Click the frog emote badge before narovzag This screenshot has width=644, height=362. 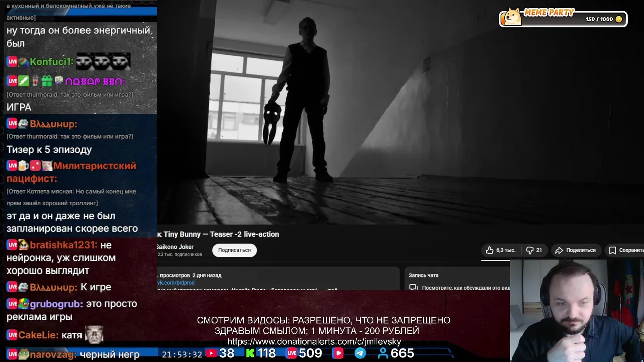click(x=23, y=354)
